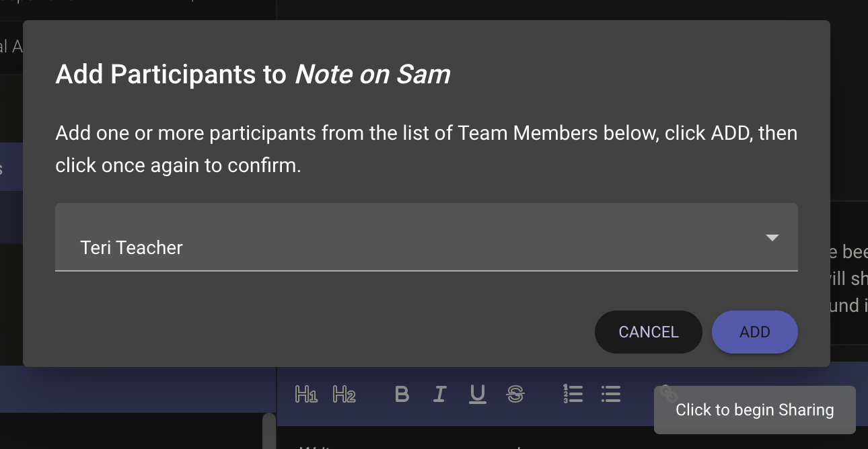
Task: Click the 'Click to begin Sharing' tooltip
Action: pos(754,410)
